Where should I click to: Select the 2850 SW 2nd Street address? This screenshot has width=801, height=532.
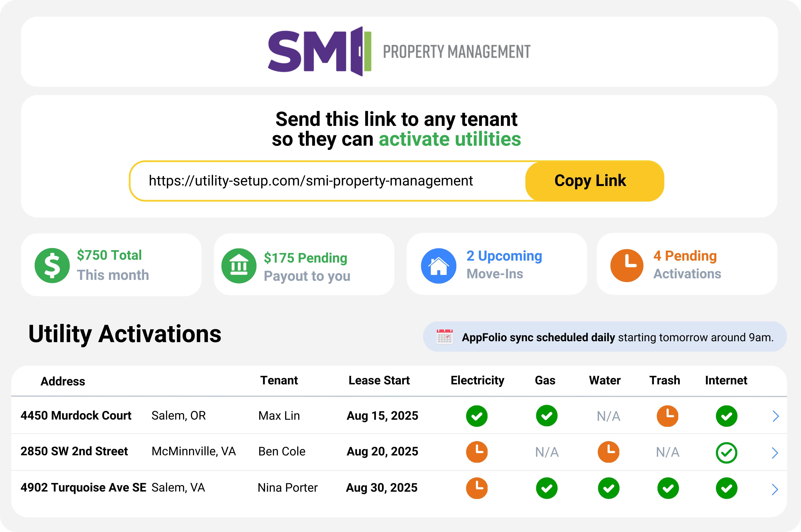pyautogui.click(x=74, y=451)
